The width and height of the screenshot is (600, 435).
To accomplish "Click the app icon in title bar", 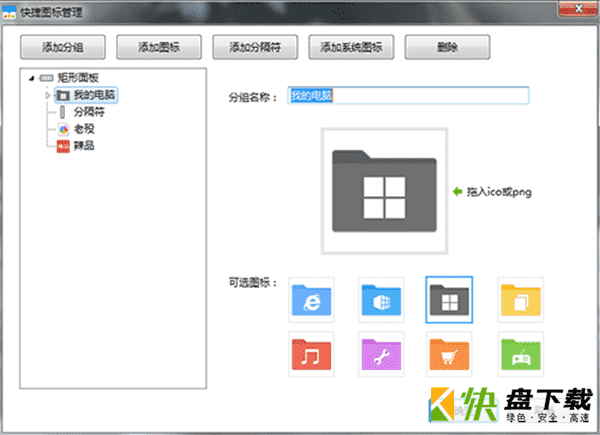I will coord(9,12).
